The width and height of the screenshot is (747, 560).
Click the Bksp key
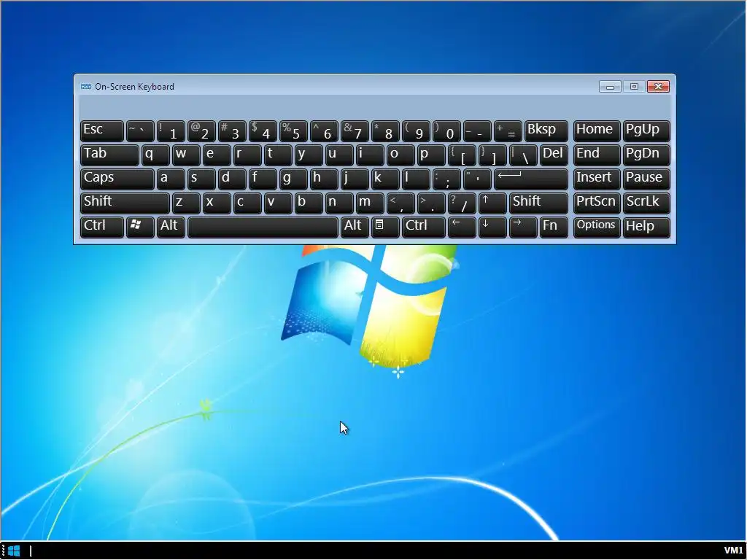546,131
